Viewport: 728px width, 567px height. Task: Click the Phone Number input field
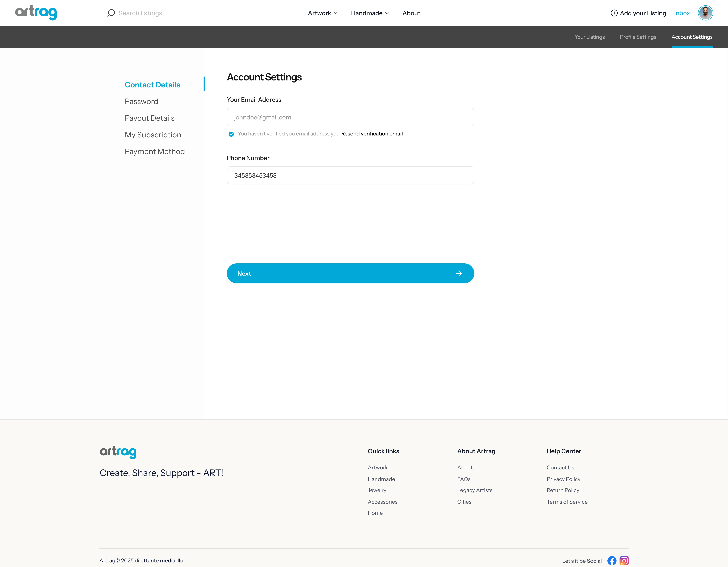[350, 175]
